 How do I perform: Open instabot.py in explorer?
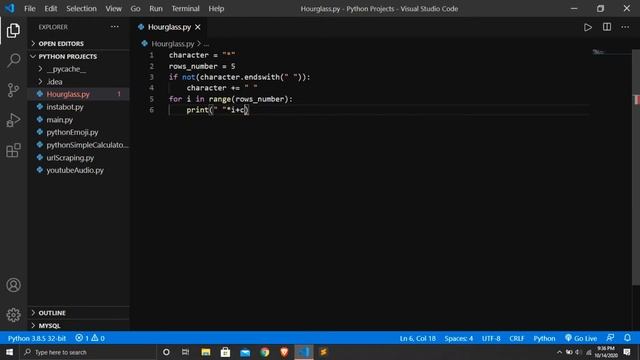tap(79, 107)
